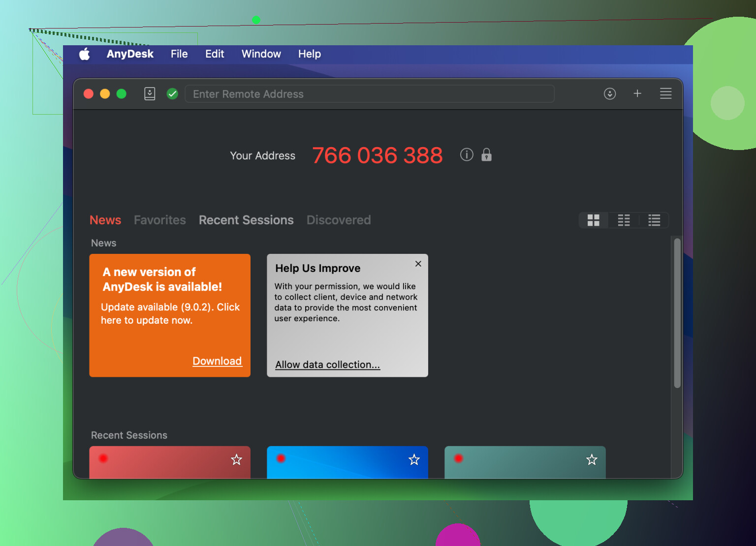Open the Help menu
756x546 pixels.
(x=310, y=54)
